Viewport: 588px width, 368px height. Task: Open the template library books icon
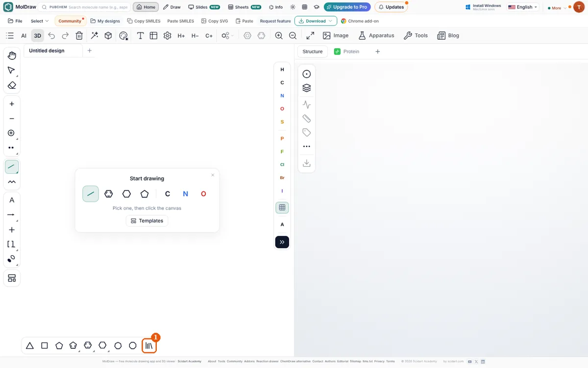pos(149,346)
